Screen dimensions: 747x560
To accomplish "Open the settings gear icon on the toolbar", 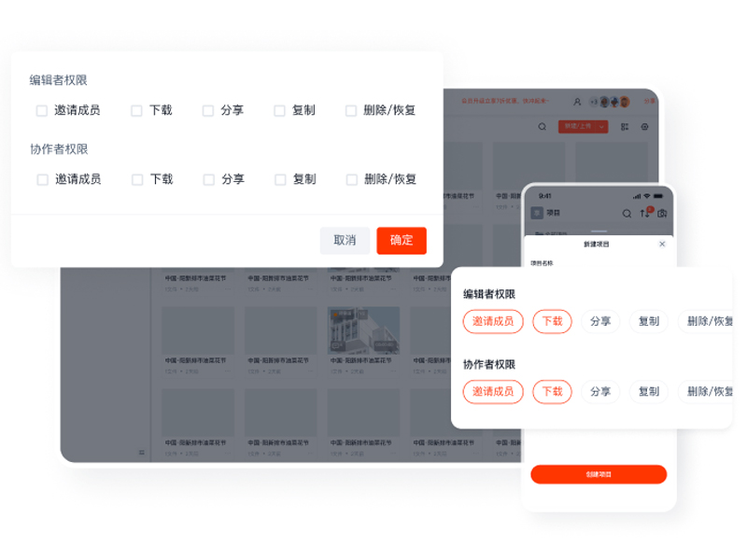I will click(x=644, y=127).
